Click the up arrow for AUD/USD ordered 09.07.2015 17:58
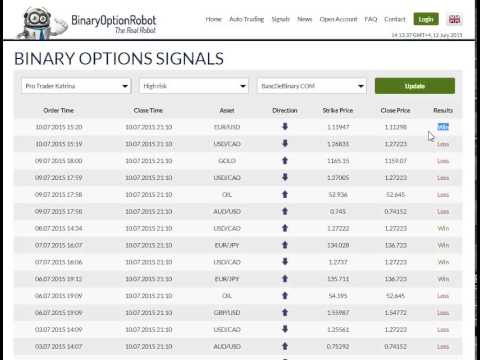Image resolution: width=480 pixels, height=360 pixels. (x=285, y=211)
